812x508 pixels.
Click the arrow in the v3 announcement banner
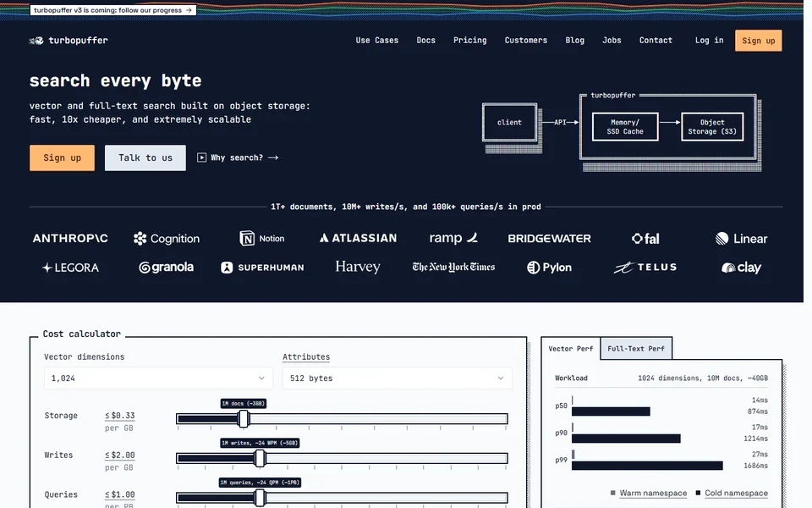point(189,10)
